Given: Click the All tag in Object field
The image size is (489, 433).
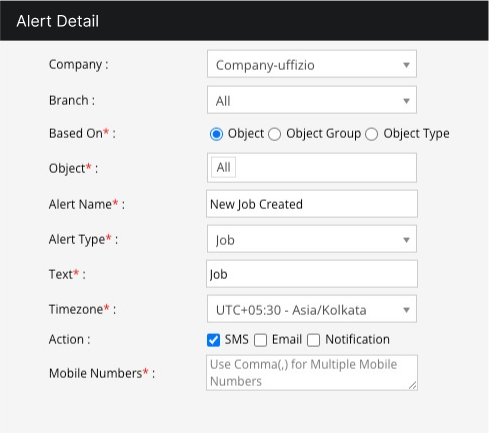Looking at the screenshot, I should [223, 167].
